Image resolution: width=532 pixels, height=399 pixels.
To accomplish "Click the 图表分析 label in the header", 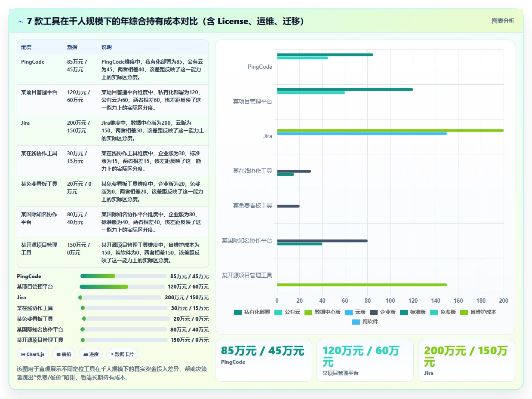I will [503, 21].
